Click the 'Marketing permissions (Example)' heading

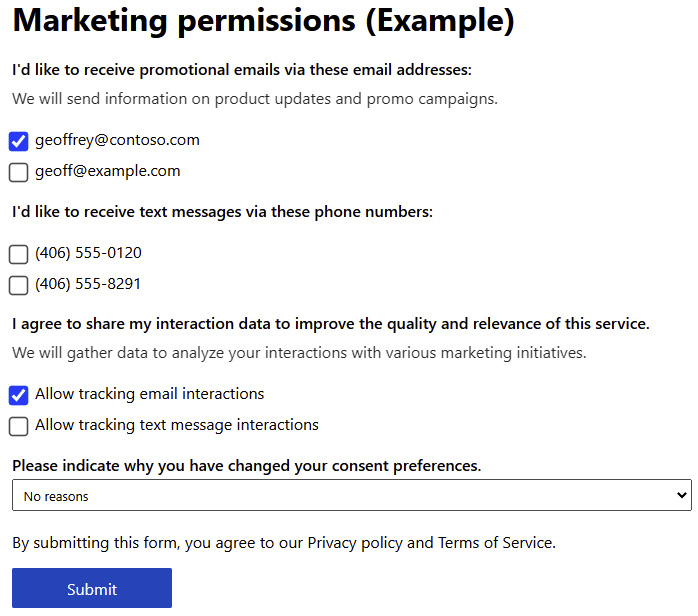pos(264,20)
